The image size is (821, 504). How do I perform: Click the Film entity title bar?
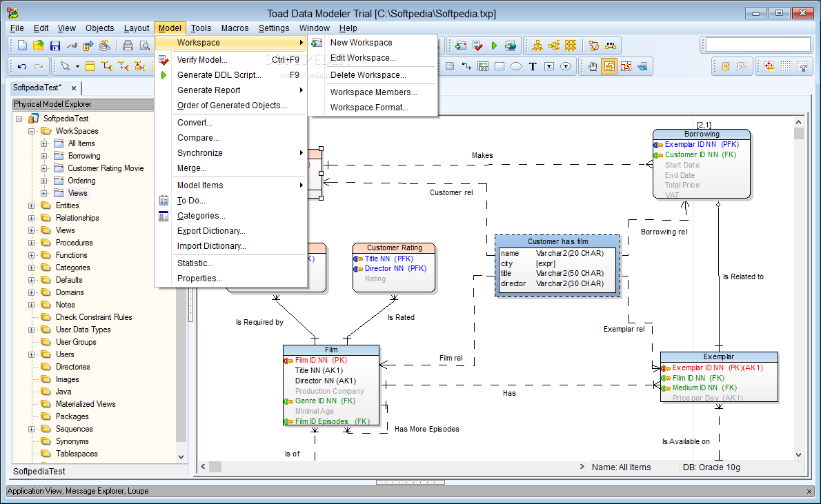(331, 350)
